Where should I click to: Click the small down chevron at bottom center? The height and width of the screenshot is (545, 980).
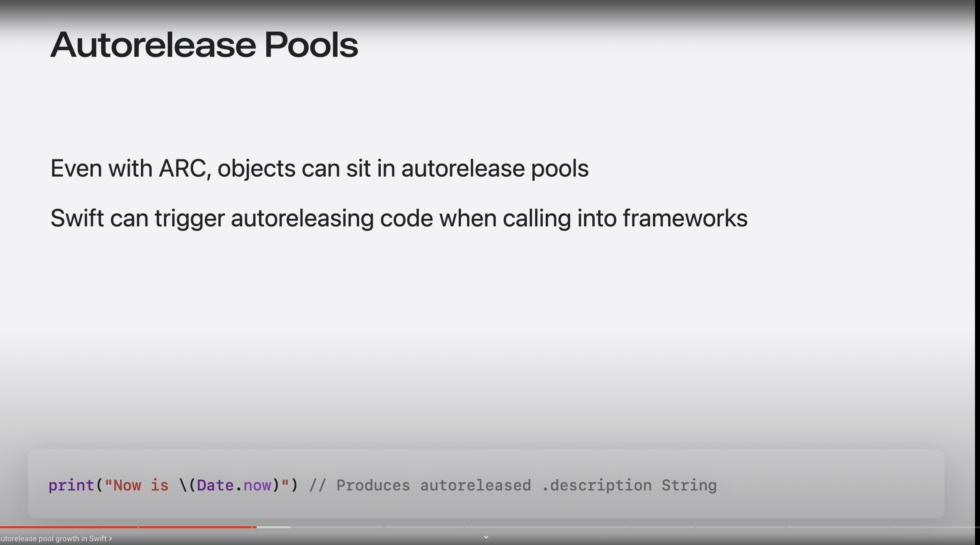click(x=486, y=537)
